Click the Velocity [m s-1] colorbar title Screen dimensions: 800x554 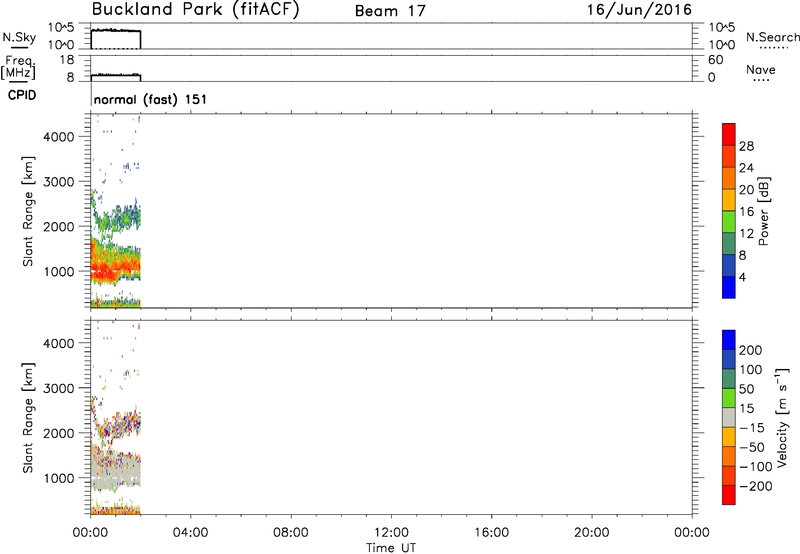click(x=782, y=418)
